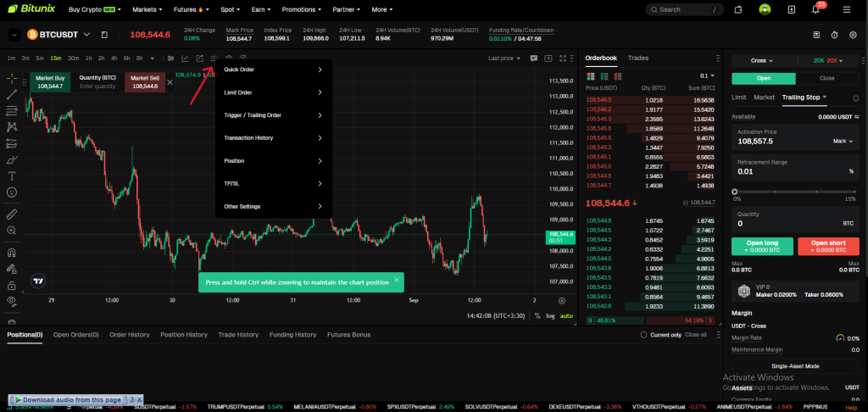This screenshot has width=868, height=412.
Task: Toggle log scale on the chart
Action: tap(550, 315)
